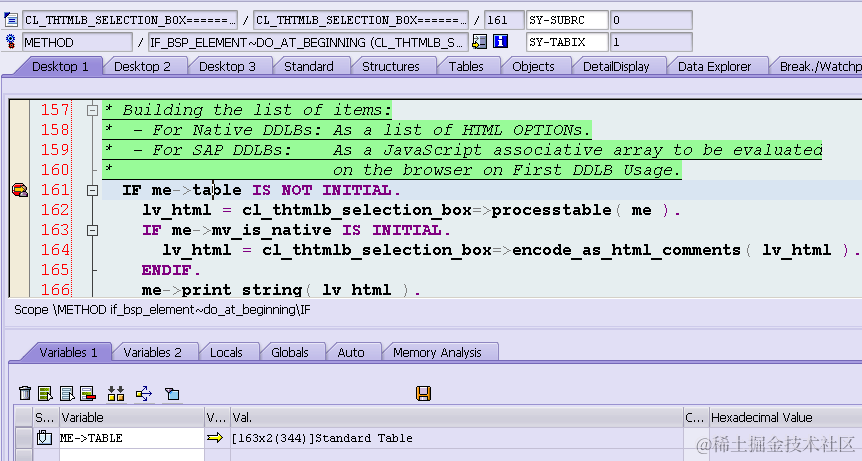Image resolution: width=862 pixels, height=461 pixels.
Task: Collapse the IF block at line 161
Action: [92, 191]
